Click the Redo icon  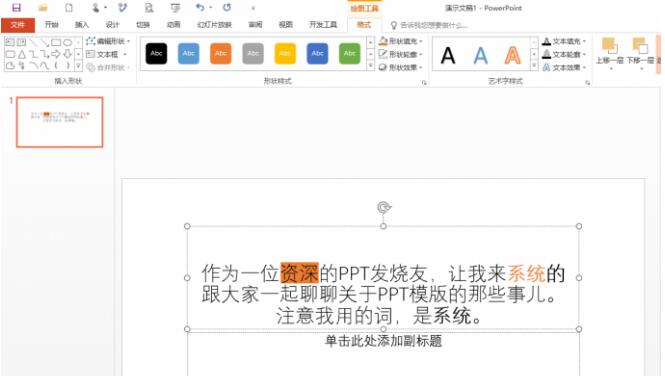pyautogui.click(x=227, y=8)
